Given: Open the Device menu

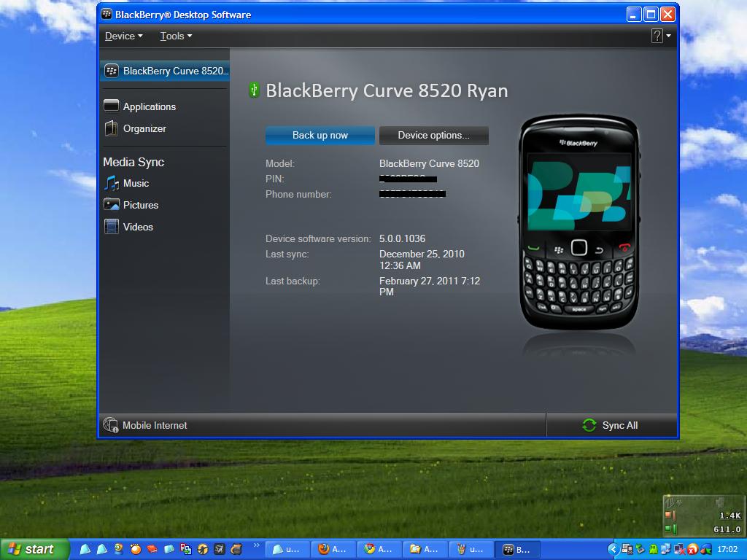Looking at the screenshot, I should (x=123, y=36).
